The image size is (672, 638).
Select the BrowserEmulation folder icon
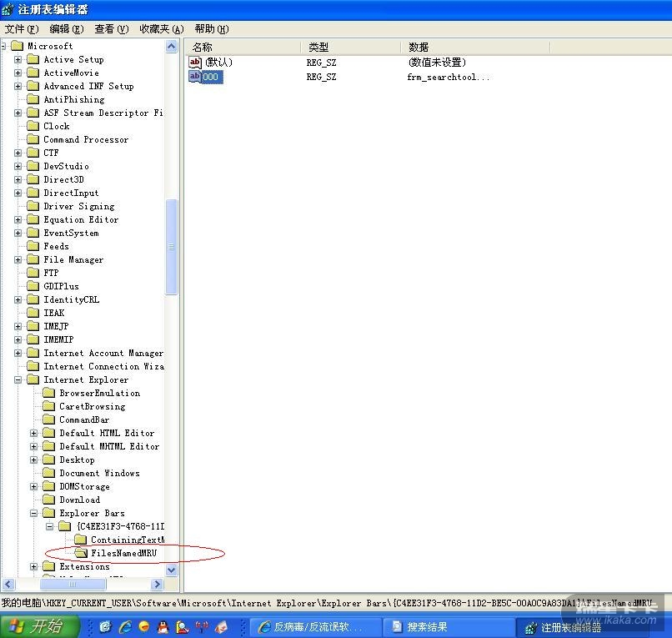tap(49, 393)
